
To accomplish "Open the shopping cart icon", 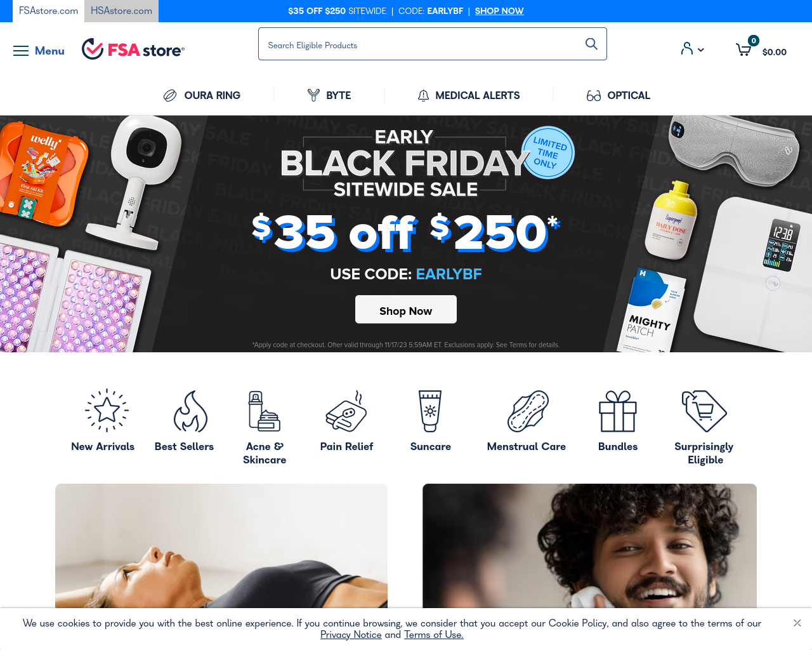I will click(743, 50).
